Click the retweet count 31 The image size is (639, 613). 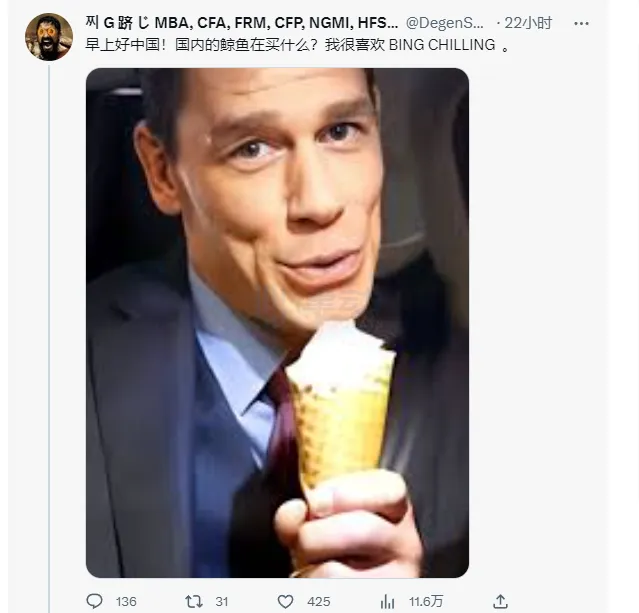point(224,601)
